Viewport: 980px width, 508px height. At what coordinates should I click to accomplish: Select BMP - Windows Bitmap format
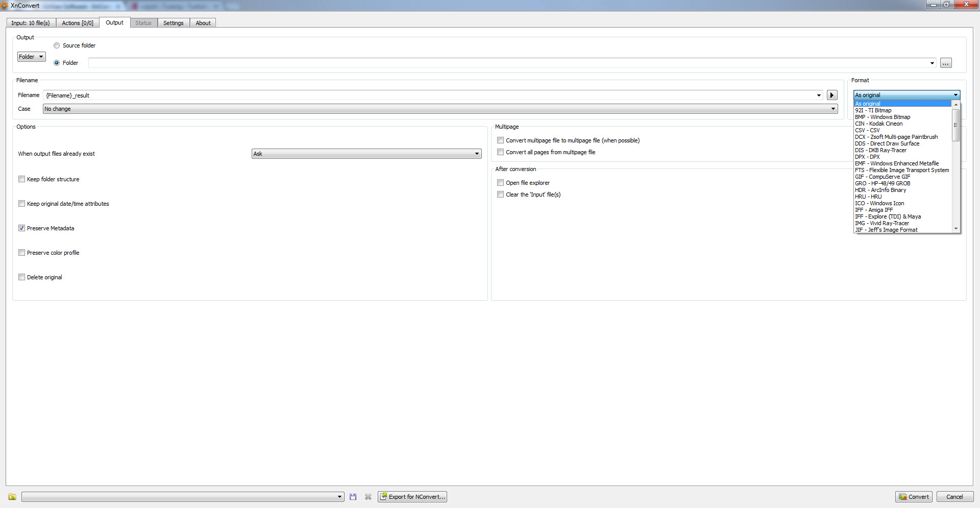[883, 117]
